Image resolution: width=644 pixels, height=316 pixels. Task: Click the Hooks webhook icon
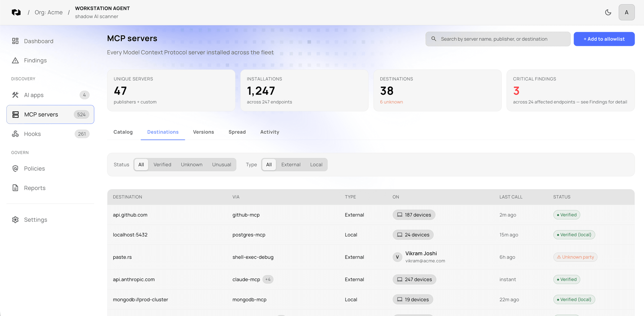(x=15, y=134)
